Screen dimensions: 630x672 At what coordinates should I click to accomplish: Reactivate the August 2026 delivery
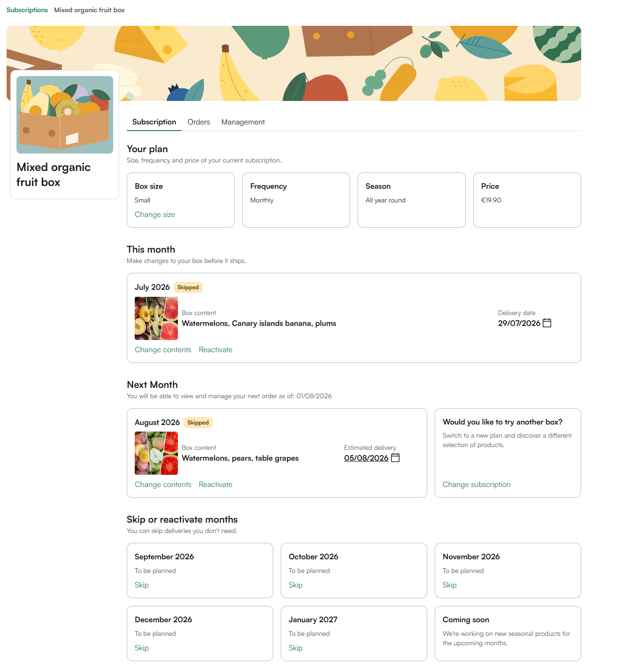click(x=215, y=484)
